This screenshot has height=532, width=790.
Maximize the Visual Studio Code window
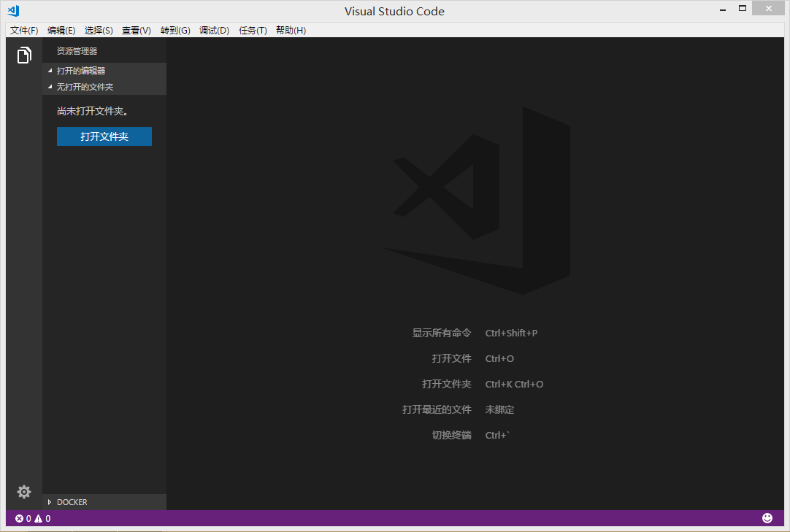pos(742,8)
